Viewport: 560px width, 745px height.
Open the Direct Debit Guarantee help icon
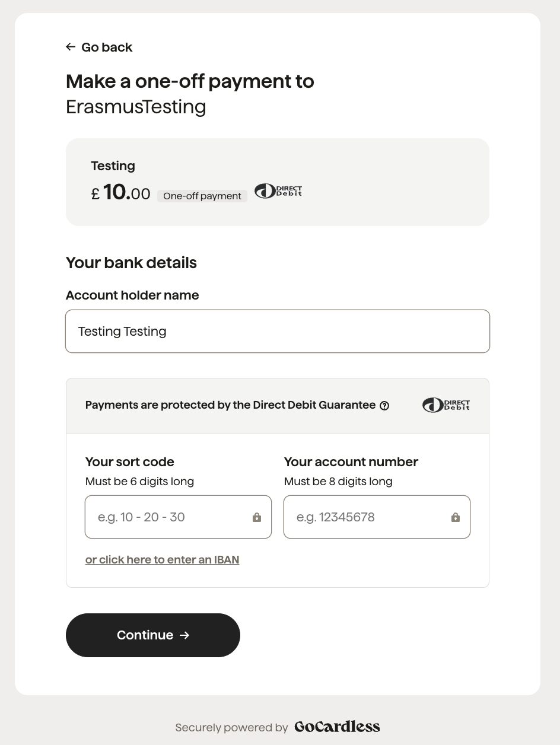tap(384, 406)
